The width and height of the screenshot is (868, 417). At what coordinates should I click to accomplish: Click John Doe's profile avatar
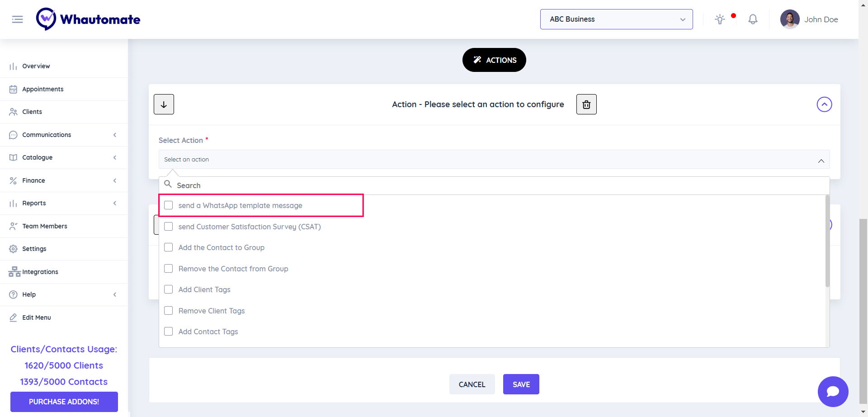coord(790,19)
